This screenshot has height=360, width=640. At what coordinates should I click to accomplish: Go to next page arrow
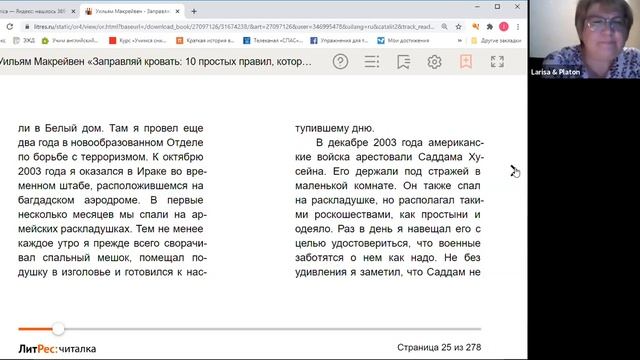click(513, 171)
